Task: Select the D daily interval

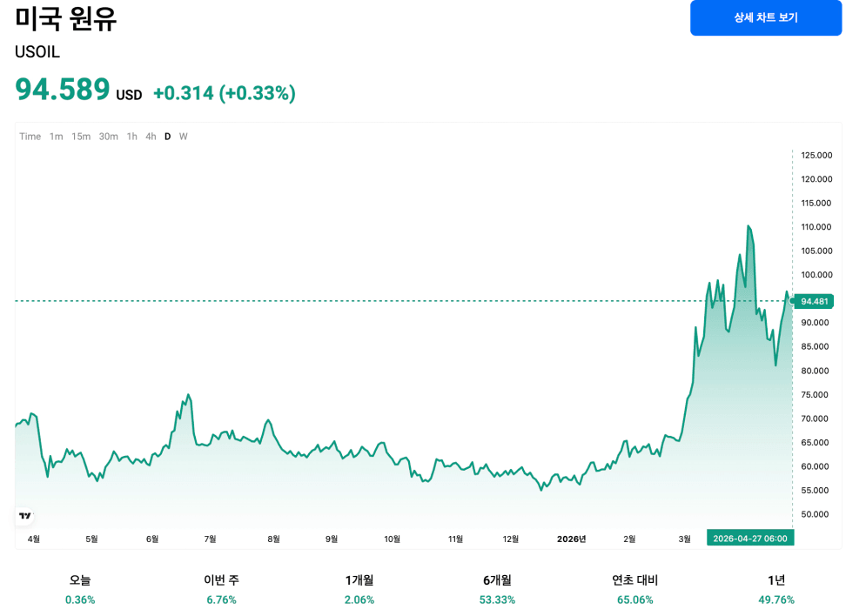Action: (168, 137)
